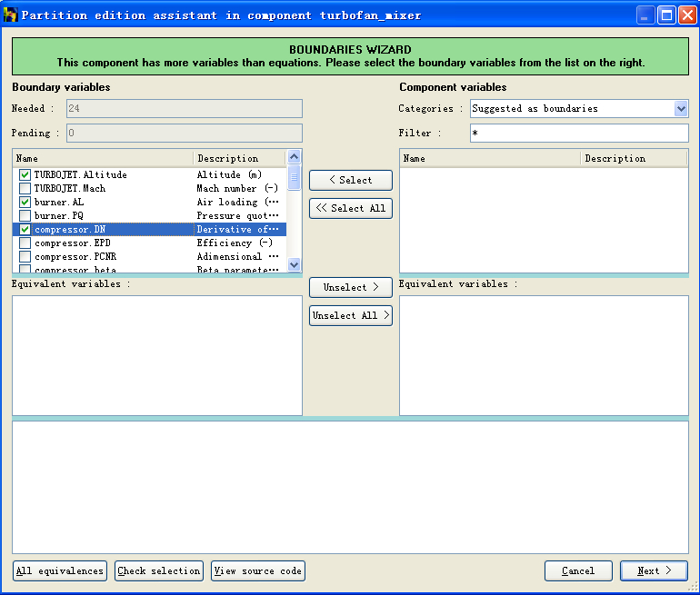Select the compressor.DN row text
The height and width of the screenshot is (595, 700).
click(x=70, y=229)
